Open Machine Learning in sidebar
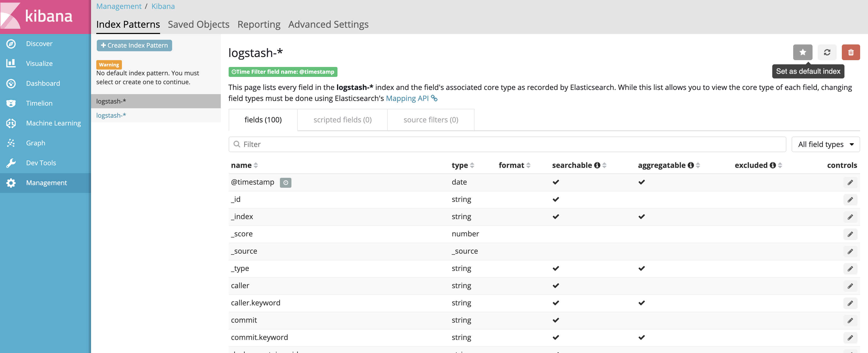The image size is (868, 353). (53, 123)
